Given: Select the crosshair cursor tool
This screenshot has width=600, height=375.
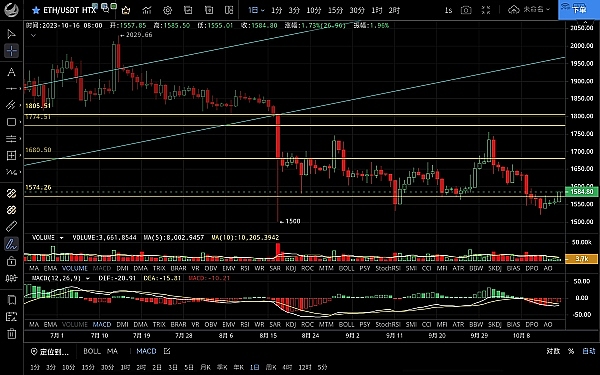Looking at the screenshot, I should click(11, 51).
